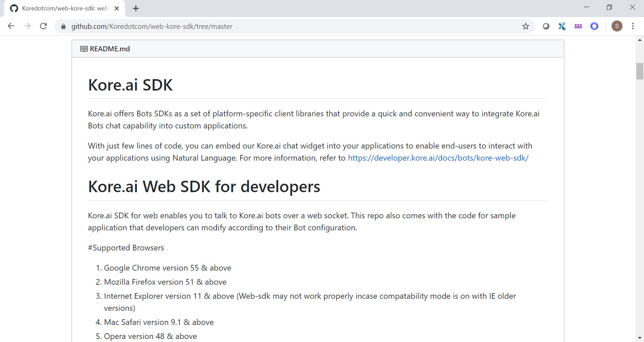Bookmark this page with the star
This screenshot has width=644, height=342.
[x=526, y=26]
